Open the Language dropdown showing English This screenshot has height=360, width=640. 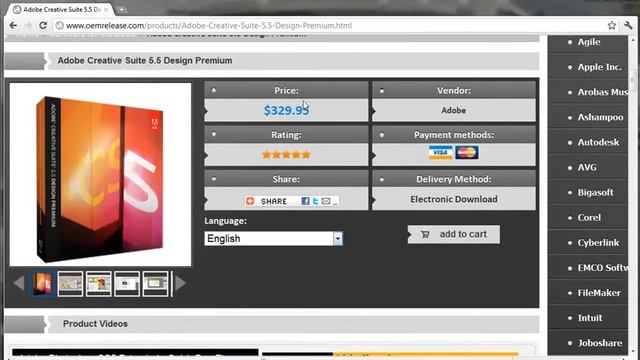click(x=273, y=238)
